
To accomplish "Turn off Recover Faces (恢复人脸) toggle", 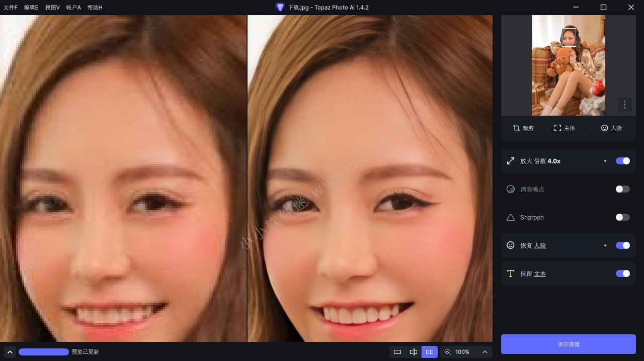I will coord(623,245).
